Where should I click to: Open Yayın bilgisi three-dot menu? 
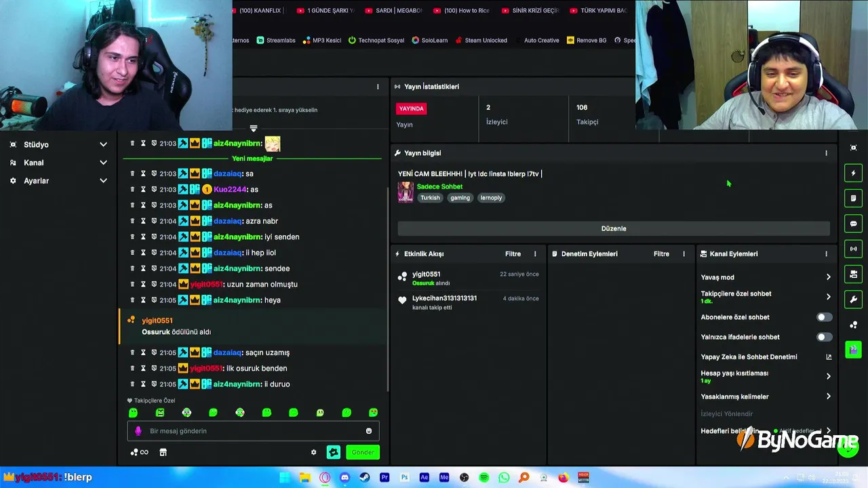coord(826,153)
